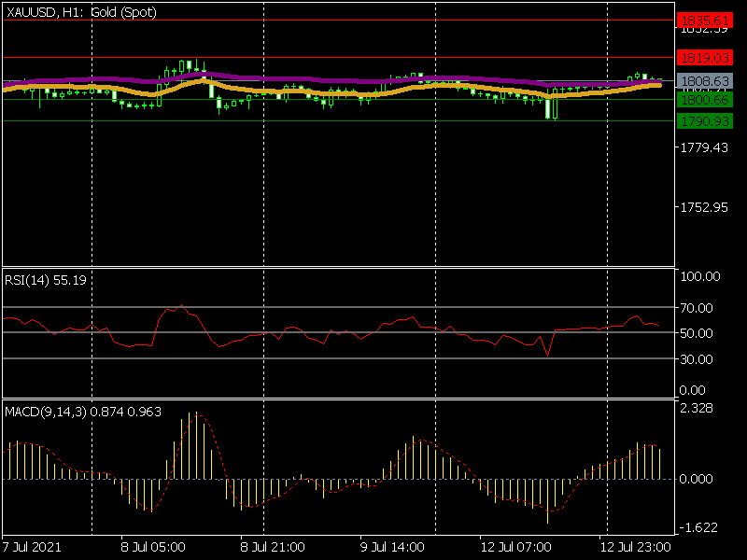Screen dimensions: 747x560
Task: Click the 1779.43 price axis value
Action: pyautogui.click(x=704, y=147)
